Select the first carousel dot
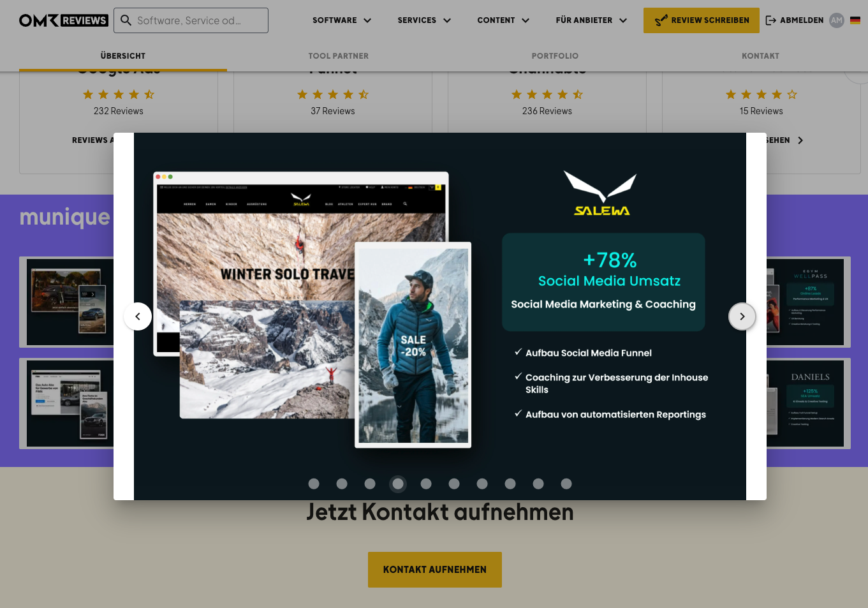868x608 pixels. [x=314, y=484]
